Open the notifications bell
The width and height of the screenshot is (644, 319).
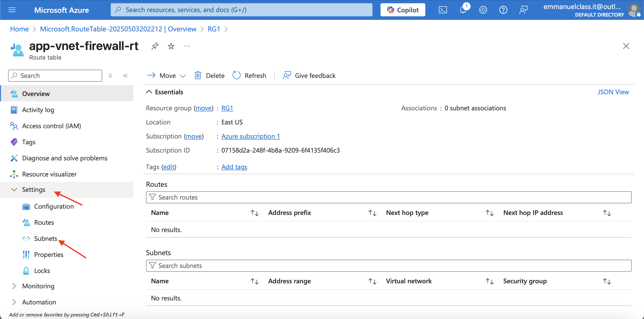coord(463,10)
